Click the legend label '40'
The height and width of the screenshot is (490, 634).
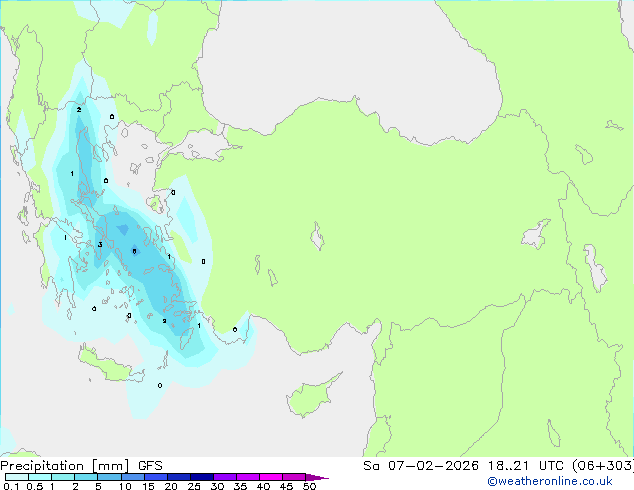[263, 486]
